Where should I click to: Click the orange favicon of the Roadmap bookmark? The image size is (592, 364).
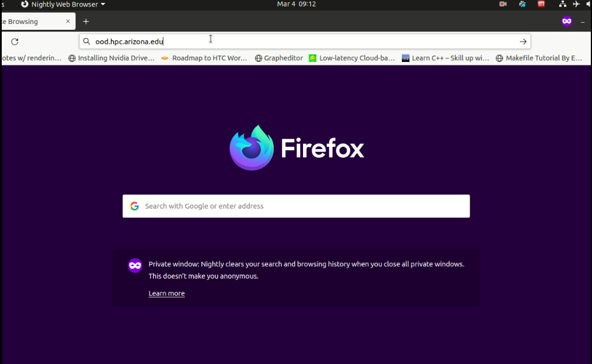[164, 58]
